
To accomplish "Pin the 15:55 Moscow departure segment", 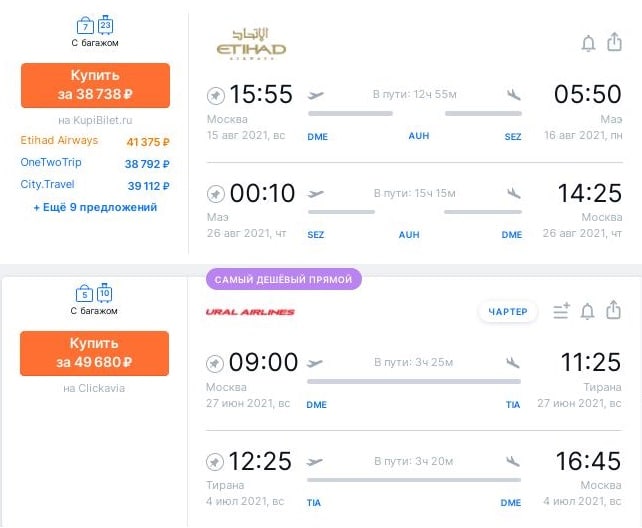I will 215,95.
